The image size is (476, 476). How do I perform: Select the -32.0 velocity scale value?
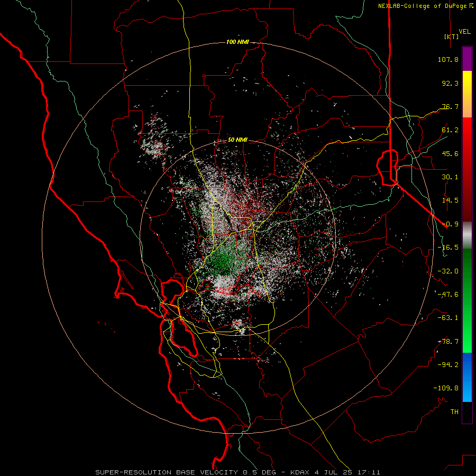[x=448, y=271]
